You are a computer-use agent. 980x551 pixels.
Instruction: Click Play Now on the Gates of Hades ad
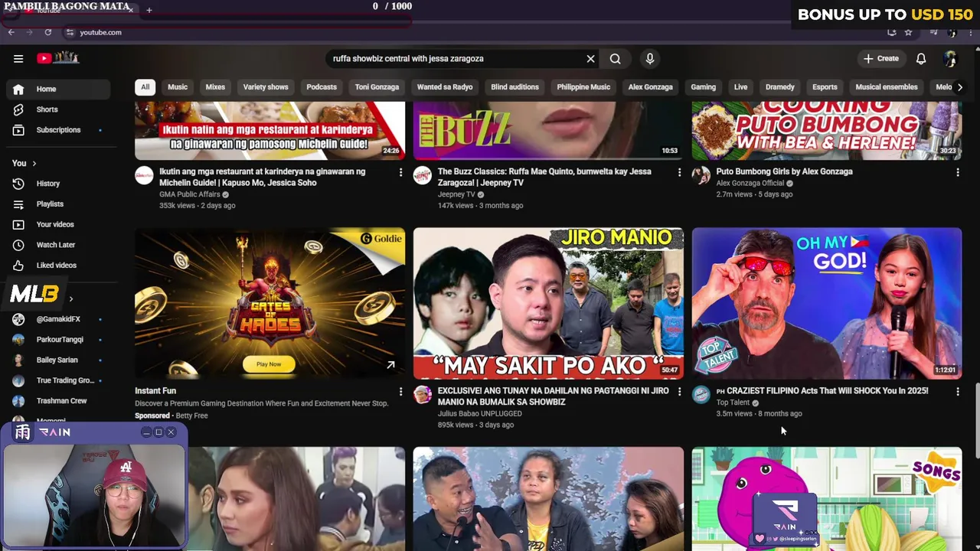tap(269, 364)
